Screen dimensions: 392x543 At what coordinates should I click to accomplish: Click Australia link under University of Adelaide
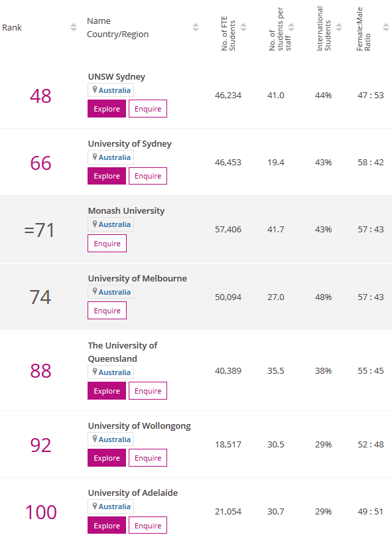click(115, 506)
